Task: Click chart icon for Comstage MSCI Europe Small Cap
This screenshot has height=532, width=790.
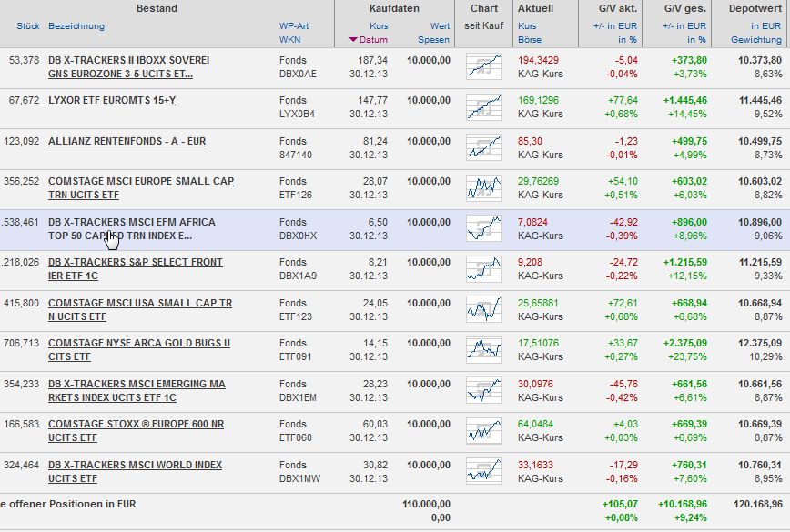Action: click(483, 187)
